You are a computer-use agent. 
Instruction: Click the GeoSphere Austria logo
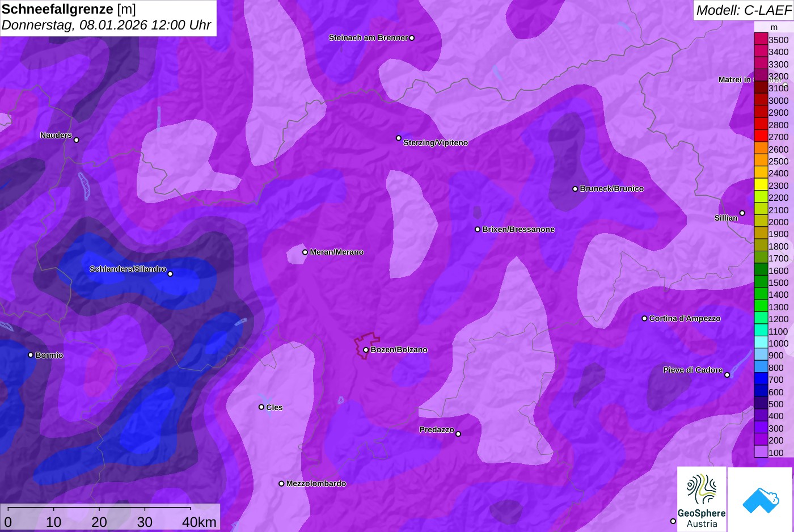pos(702,499)
